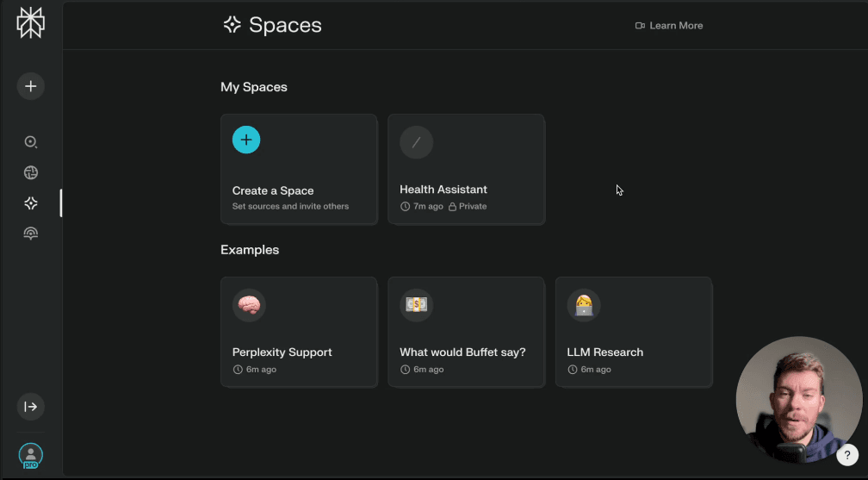Open the Create a Space card title
Screen dimensions: 868x480
click(273, 190)
